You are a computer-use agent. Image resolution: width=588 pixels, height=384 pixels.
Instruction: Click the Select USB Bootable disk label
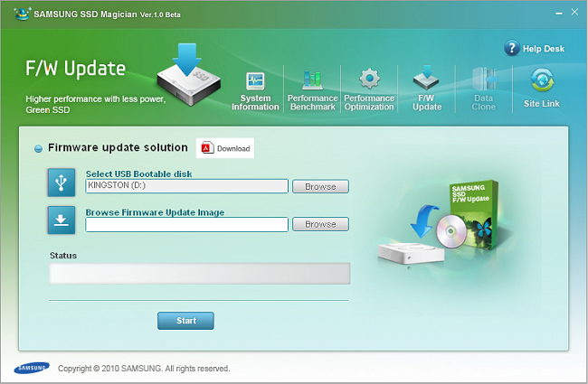pyautogui.click(x=138, y=173)
